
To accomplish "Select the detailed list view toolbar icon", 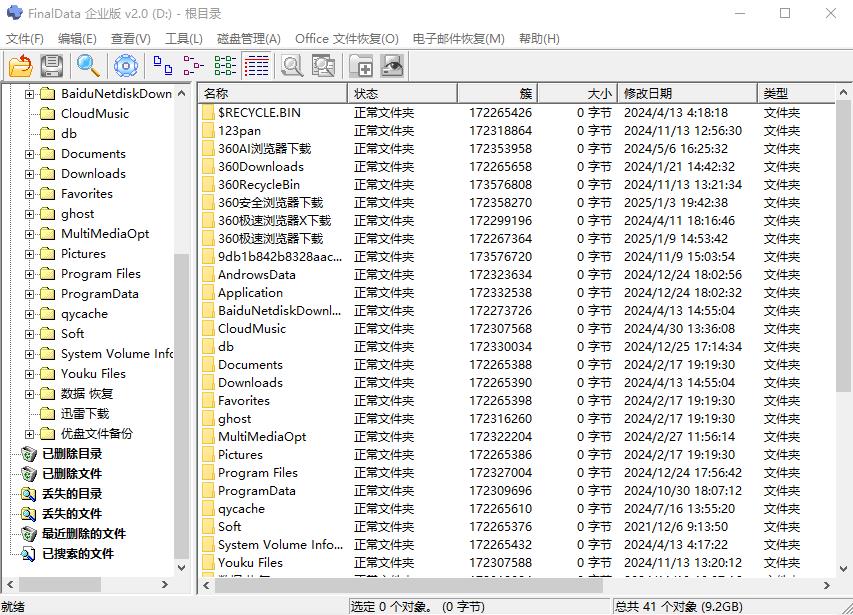I will 255,65.
